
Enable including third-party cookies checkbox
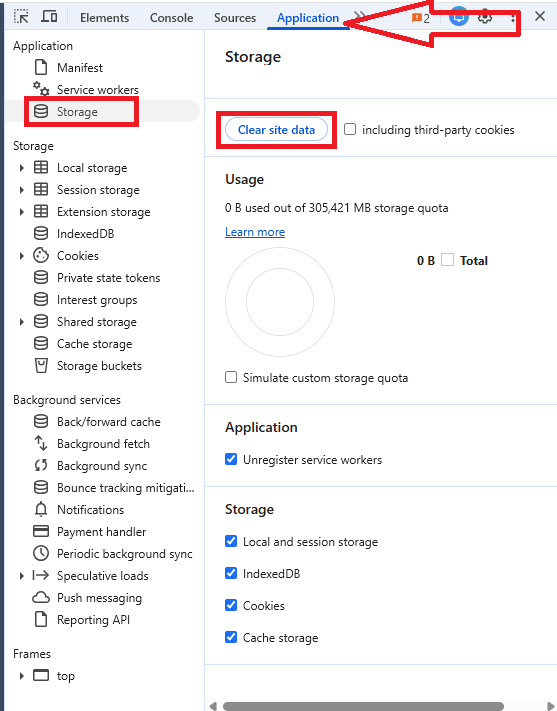(x=350, y=129)
